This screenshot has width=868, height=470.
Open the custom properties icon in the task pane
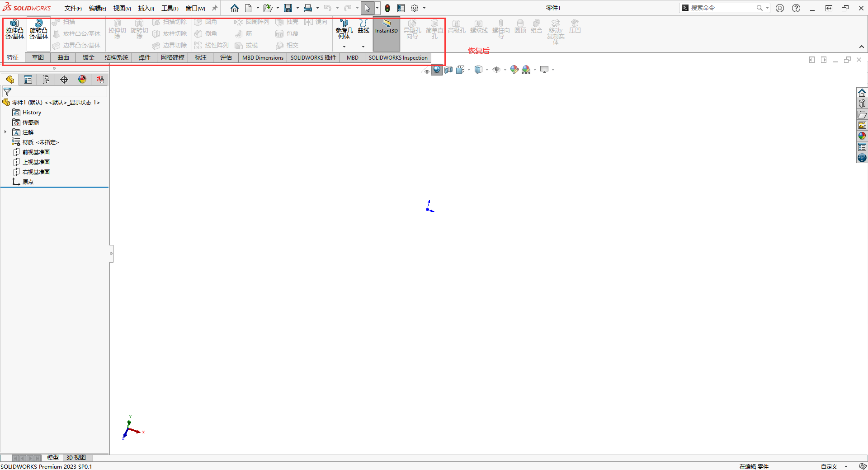[862, 147]
